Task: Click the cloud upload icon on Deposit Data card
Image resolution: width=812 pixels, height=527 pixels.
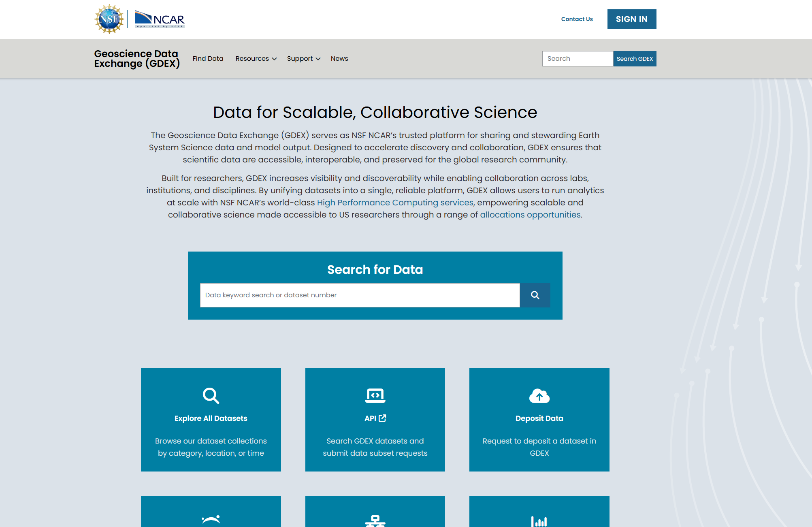Action: tap(539, 396)
